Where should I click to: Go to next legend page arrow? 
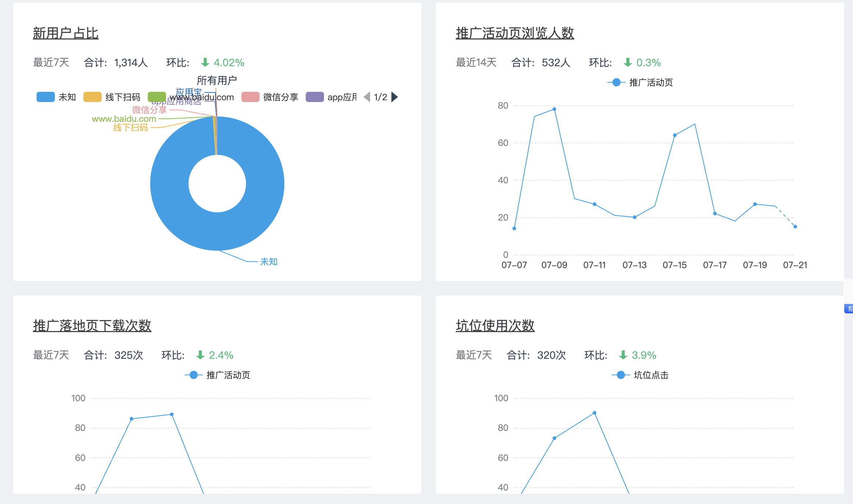coord(395,97)
